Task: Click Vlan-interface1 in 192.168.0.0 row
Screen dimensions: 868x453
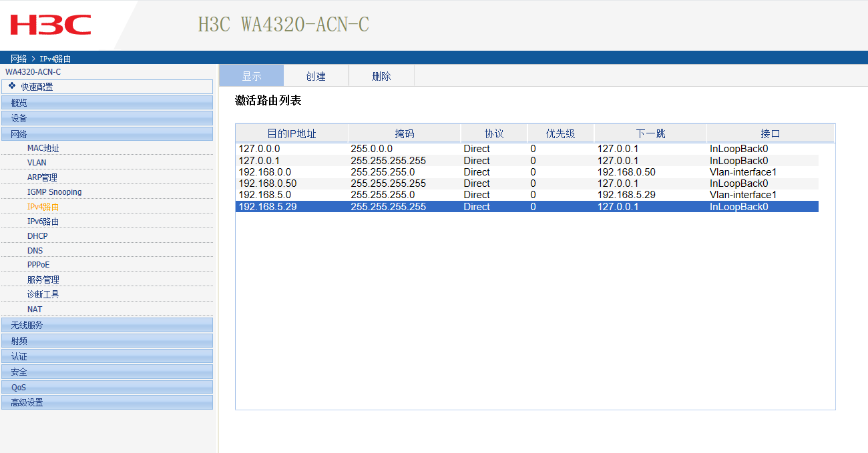Action: coord(743,172)
